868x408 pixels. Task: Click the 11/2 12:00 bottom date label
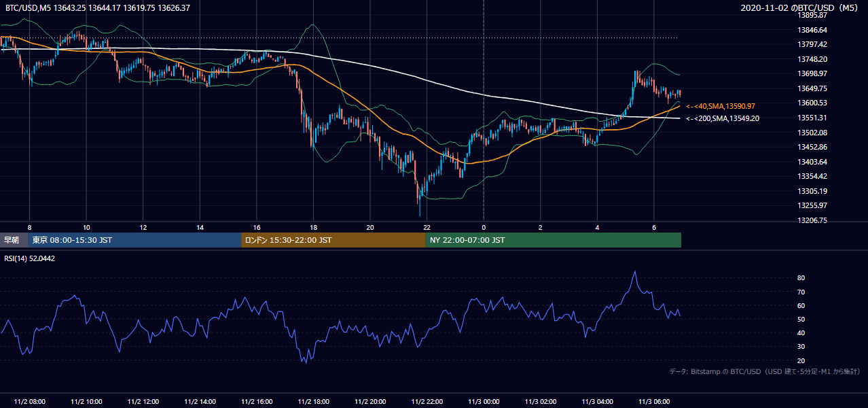pyautogui.click(x=143, y=401)
